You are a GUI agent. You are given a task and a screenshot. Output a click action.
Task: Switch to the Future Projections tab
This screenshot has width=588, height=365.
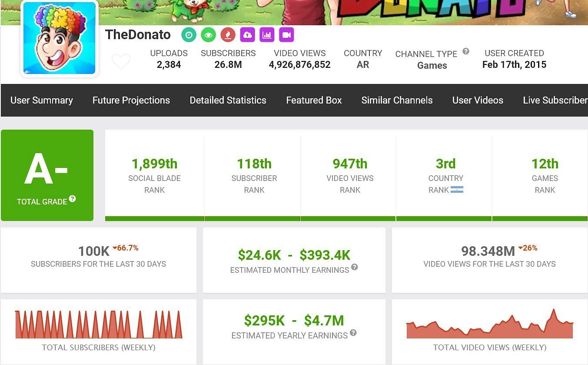tap(131, 100)
